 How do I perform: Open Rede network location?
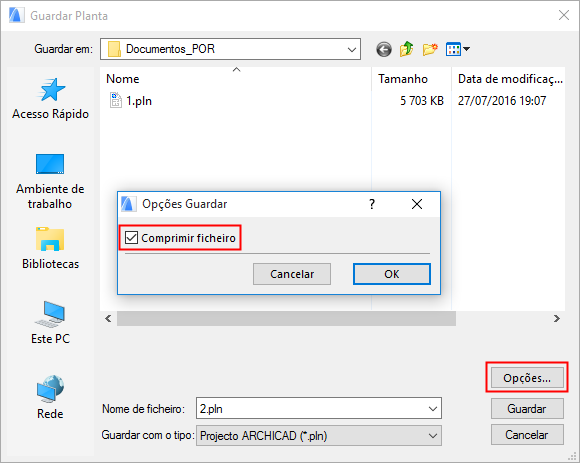50,398
